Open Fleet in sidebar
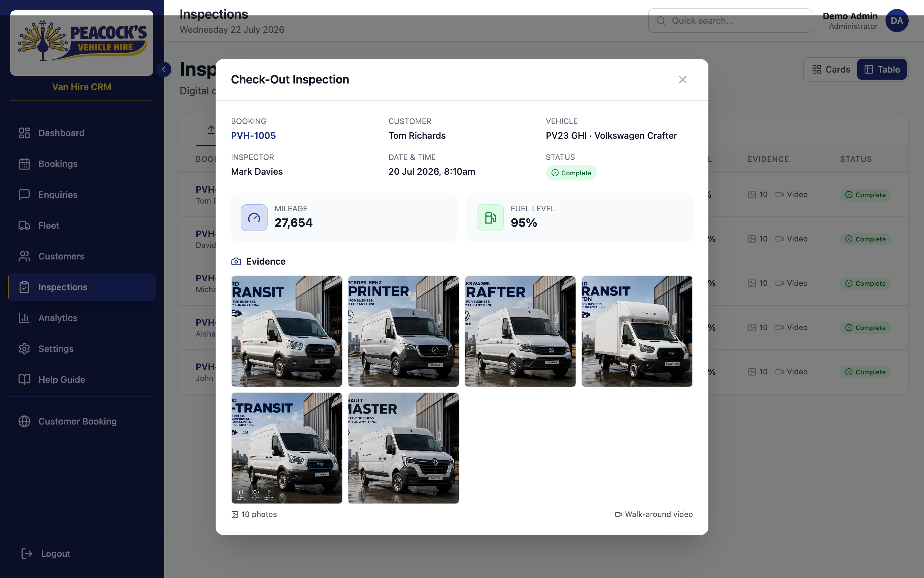This screenshot has width=924, height=578. [82, 225]
